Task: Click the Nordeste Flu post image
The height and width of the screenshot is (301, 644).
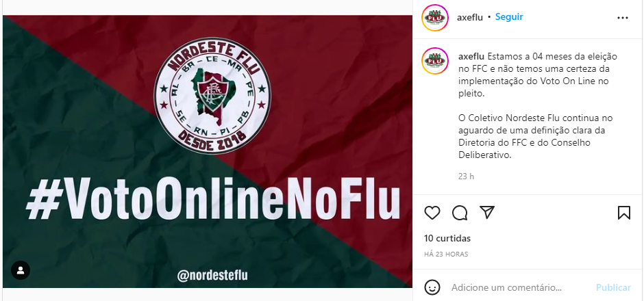Action: click(208, 151)
